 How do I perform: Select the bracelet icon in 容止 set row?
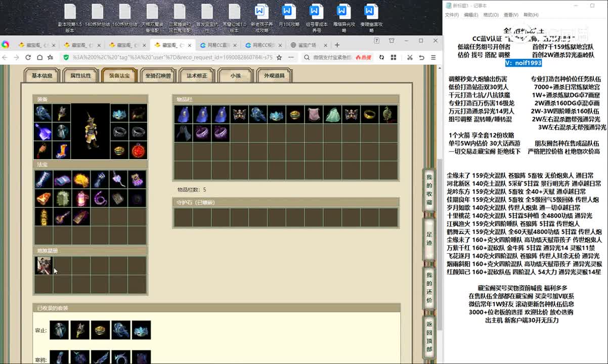coord(100,330)
